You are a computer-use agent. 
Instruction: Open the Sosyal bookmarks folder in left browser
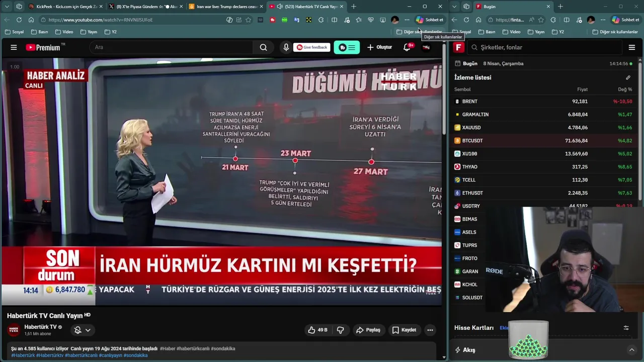(x=14, y=32)
